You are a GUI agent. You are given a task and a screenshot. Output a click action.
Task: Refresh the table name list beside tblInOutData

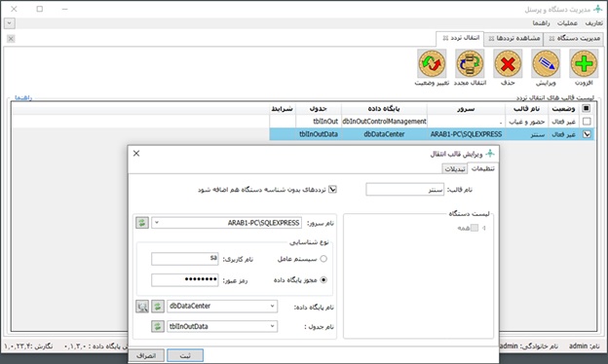158,326
